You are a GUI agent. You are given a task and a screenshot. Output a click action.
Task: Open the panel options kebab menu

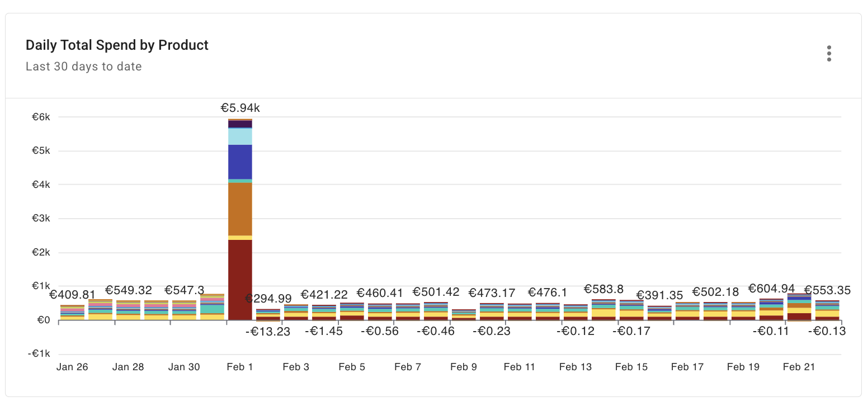click(829, 53)
